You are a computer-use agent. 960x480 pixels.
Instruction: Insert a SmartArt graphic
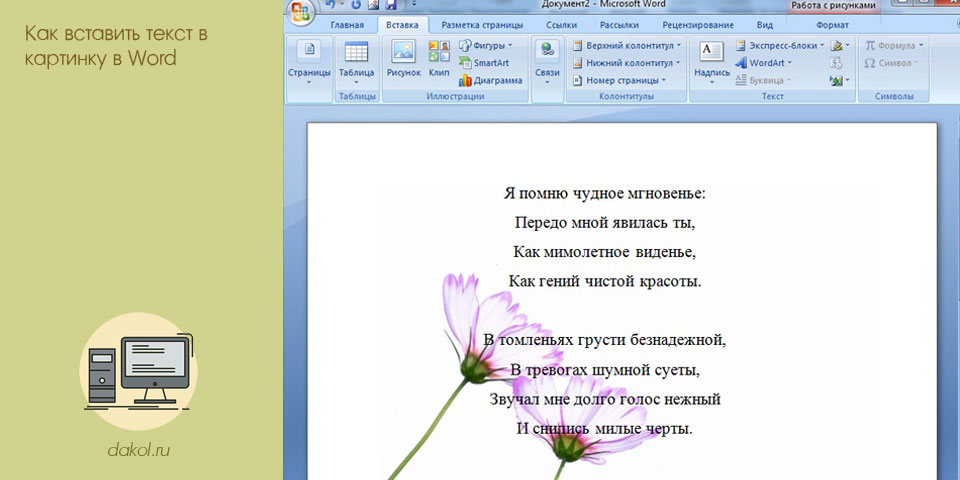click(484, 63)
